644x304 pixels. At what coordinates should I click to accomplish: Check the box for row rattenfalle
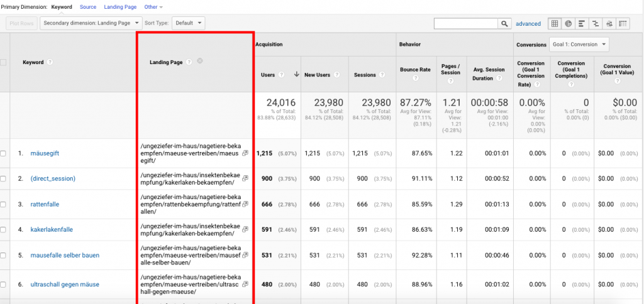(3, 204)
